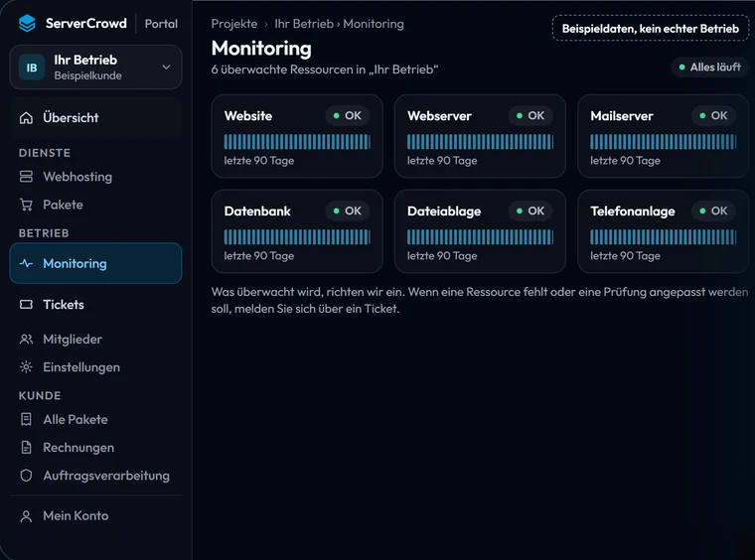Open Pakete under Dienste

[95, 205]
